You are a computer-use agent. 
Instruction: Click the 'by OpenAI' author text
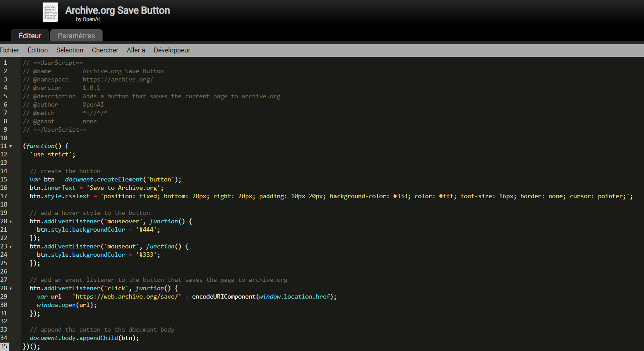coord(88,19)
